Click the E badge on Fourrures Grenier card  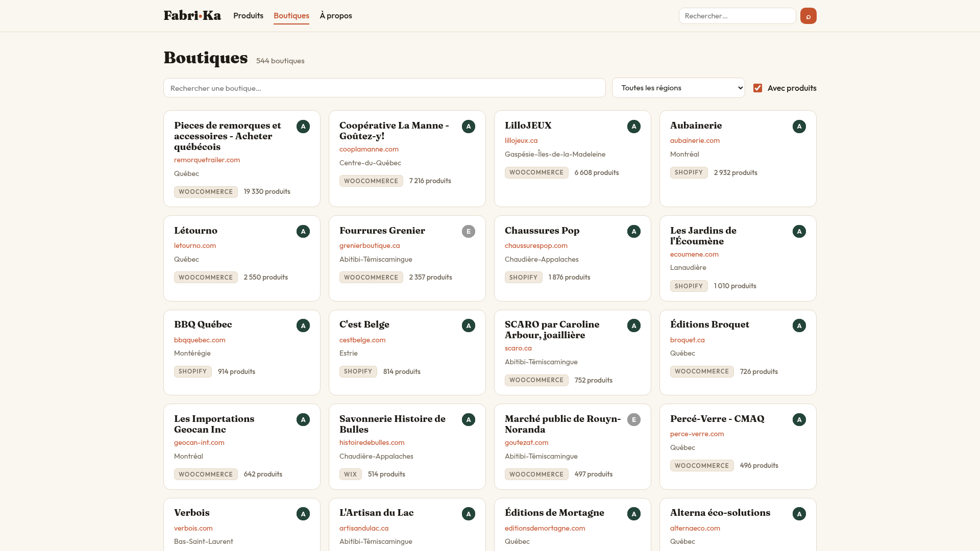click(x=469, y=232)
